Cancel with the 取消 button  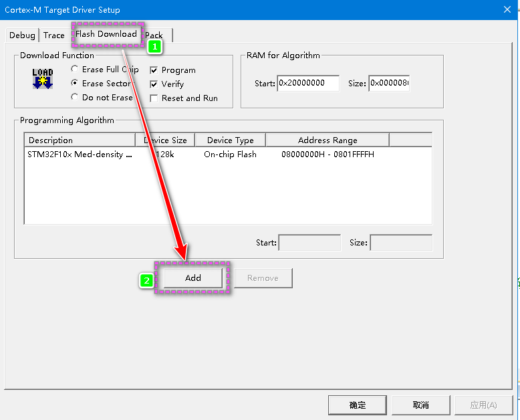421,405
